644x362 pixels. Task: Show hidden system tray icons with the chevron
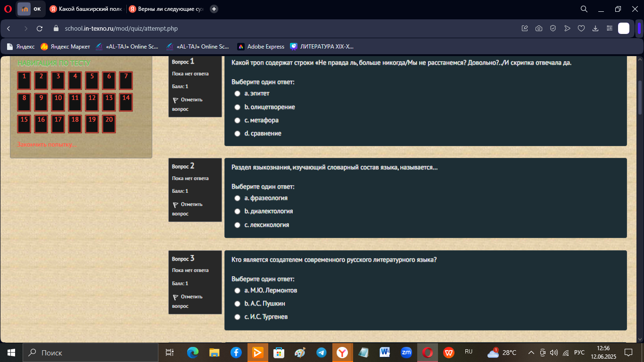coord(531,353)
